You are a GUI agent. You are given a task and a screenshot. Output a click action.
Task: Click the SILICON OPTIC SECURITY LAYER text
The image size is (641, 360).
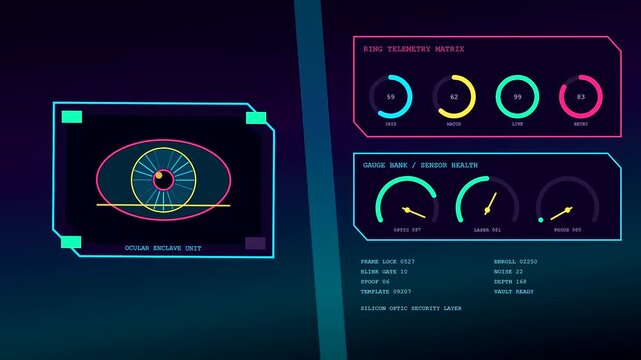point(411,308)
